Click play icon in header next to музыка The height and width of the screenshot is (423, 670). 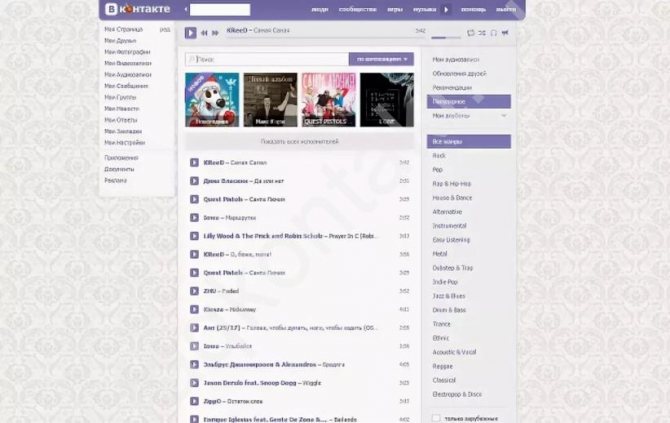(446, 9)
